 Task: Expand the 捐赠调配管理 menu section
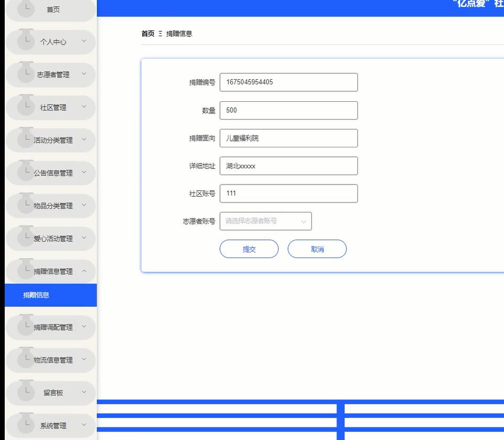click(51, 327)
